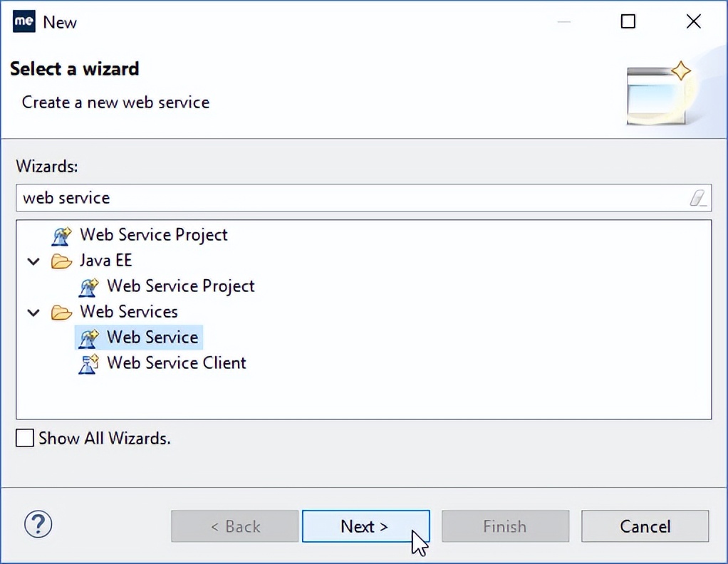The image size is (728, 564).
Task: Click the Web Service Project wizard icon
Action: point(62,235)
